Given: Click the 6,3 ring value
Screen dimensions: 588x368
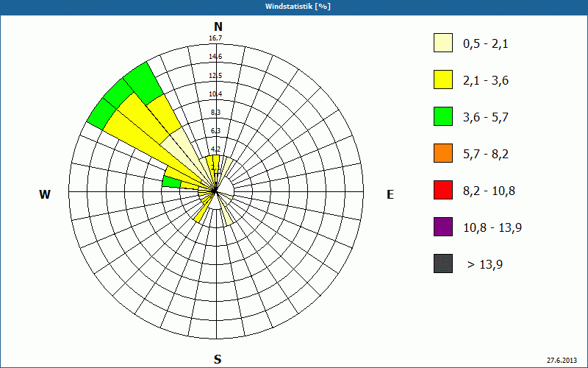Looking at the screenshot, I should [215, 131].
